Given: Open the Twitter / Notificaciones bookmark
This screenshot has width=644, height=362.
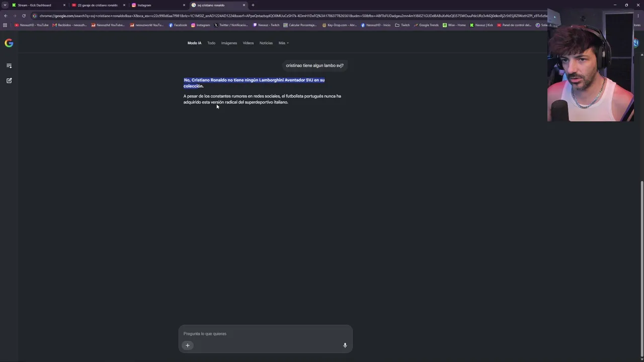Looking at the screenshot, I should 231,25.
